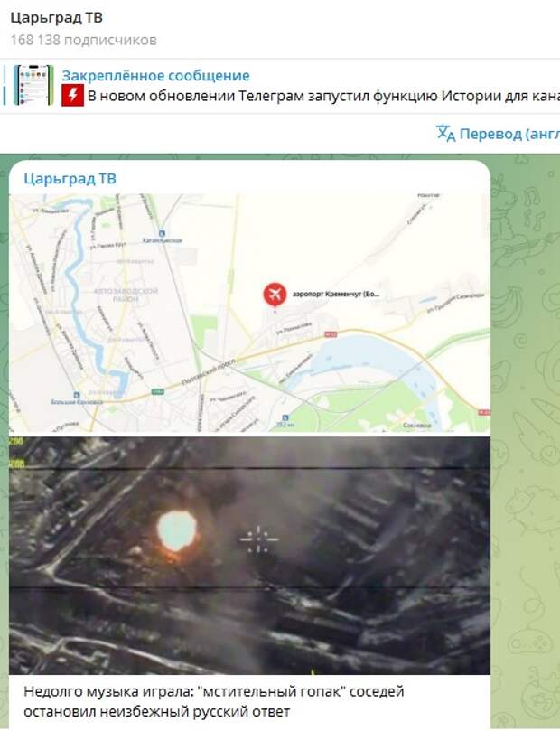The width and height of the screenshot is (560, 731).
Task: Click the Большая Кахновка station icon
Action: click(77, 395)
